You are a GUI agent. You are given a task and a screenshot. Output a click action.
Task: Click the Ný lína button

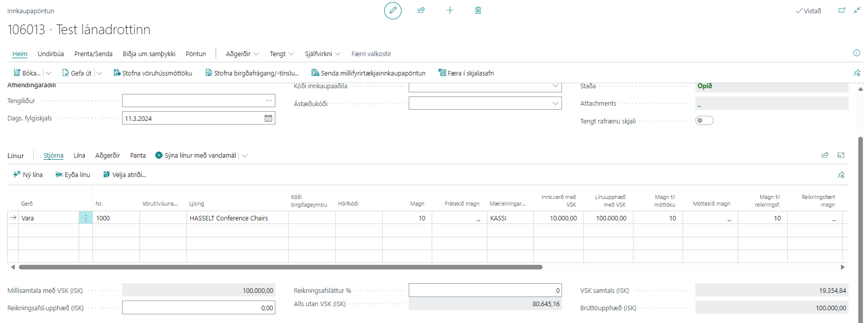(28, 175)
